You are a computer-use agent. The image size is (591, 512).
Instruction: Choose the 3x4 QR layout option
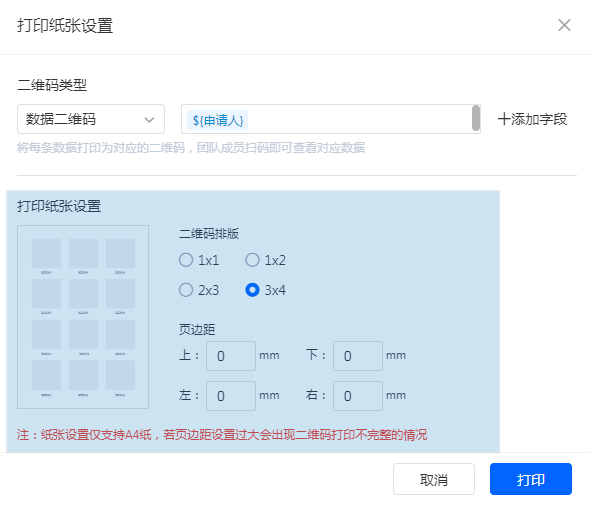coord(252,290)
